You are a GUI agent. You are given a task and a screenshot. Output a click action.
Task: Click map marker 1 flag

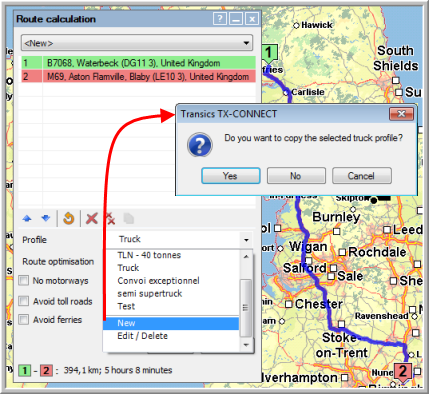(269, 53)
